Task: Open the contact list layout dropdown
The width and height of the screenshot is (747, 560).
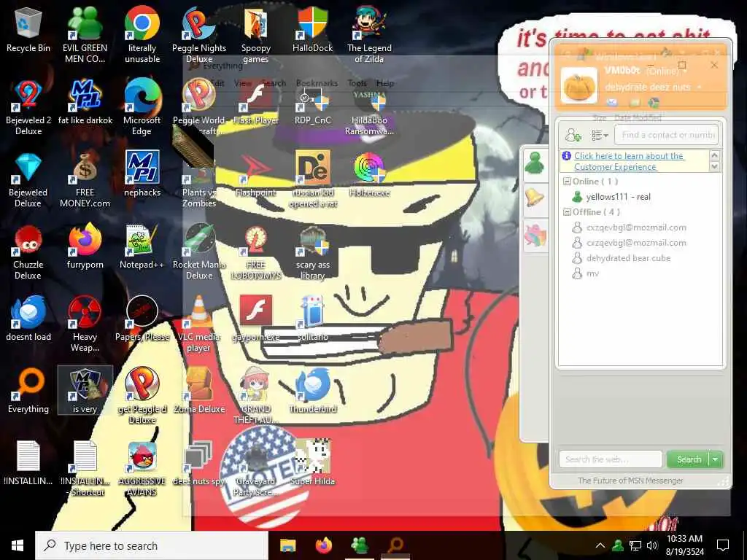Action: point(600,136)
